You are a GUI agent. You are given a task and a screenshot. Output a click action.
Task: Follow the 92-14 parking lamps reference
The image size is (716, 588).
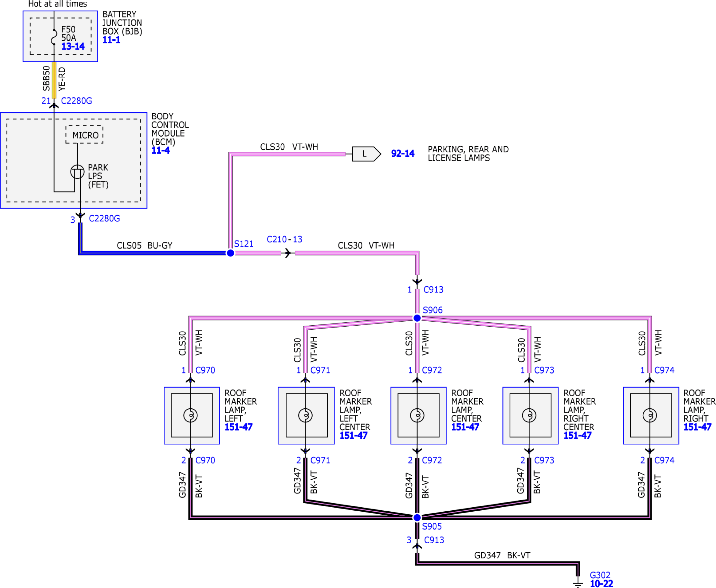click(402, 153)
